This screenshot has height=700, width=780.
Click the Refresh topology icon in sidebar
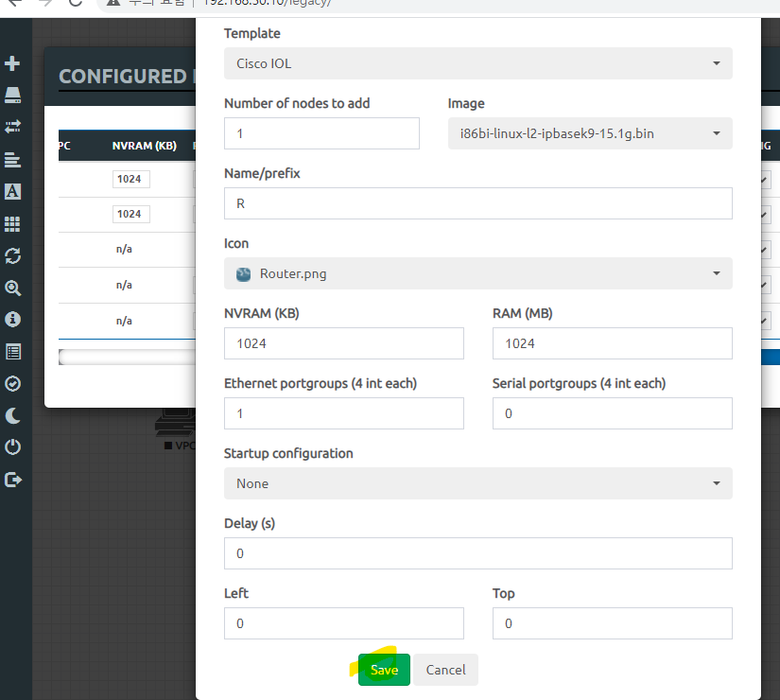pos(12,256)
